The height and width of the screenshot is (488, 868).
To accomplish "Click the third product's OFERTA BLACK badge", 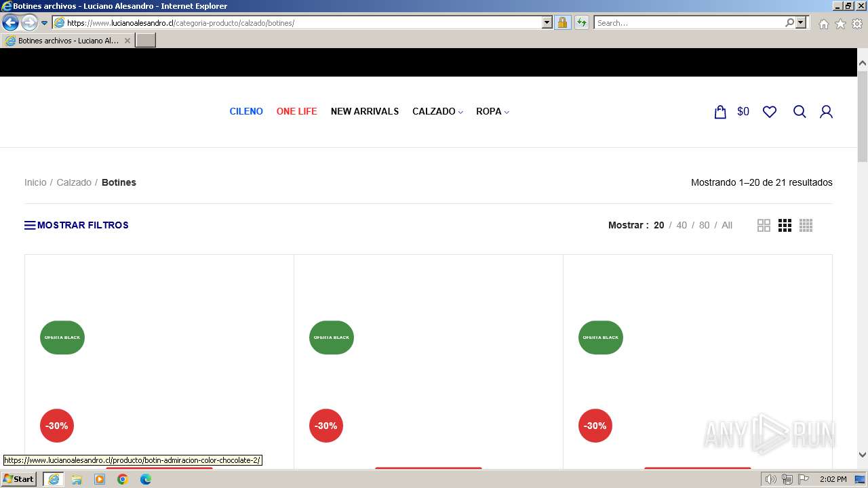I will (601, 338).
